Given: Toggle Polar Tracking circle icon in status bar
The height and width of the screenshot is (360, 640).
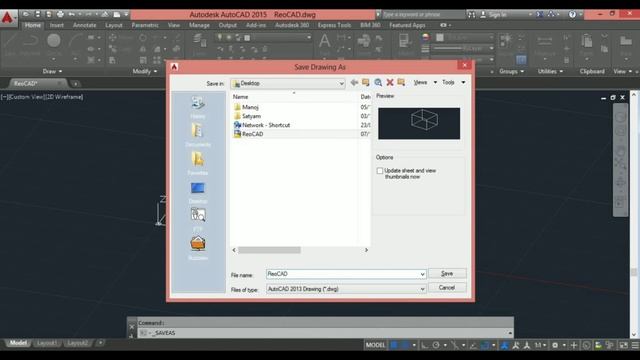Looking at the screenshot, I should coord(436,345).
